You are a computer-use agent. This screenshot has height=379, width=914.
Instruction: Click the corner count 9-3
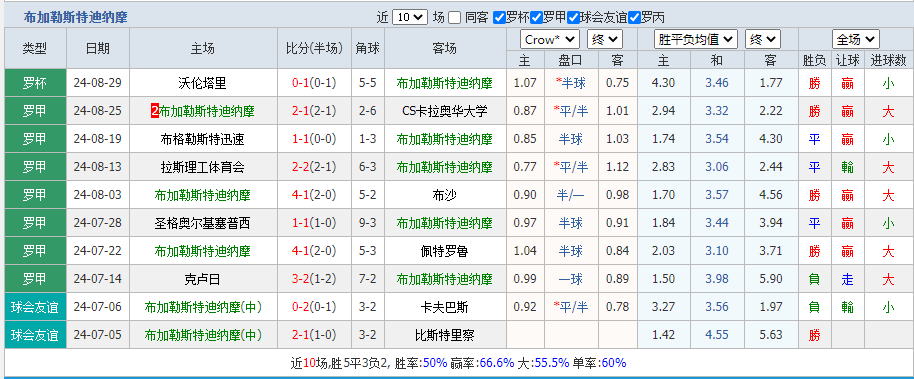[x=368, y=223]
